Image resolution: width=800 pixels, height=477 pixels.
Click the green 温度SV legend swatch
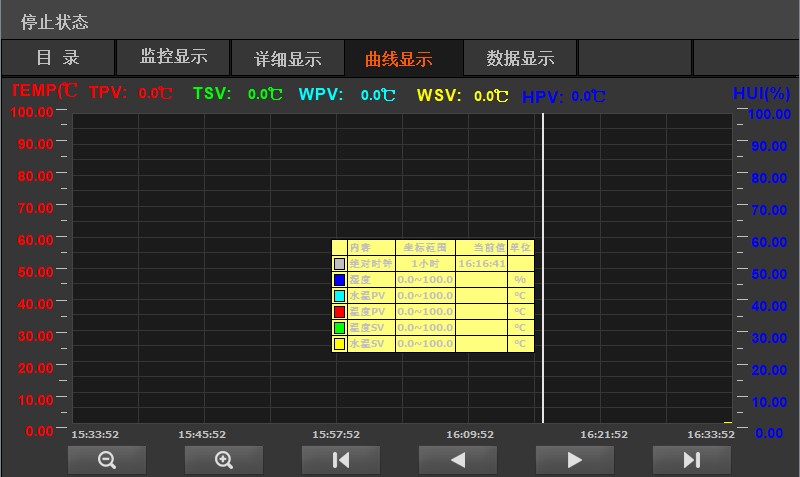point(339,328)
